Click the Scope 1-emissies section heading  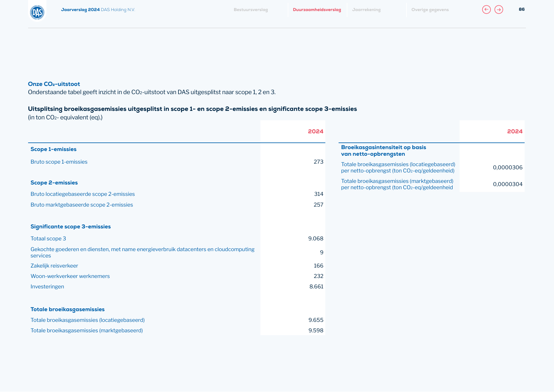[53, 149]
